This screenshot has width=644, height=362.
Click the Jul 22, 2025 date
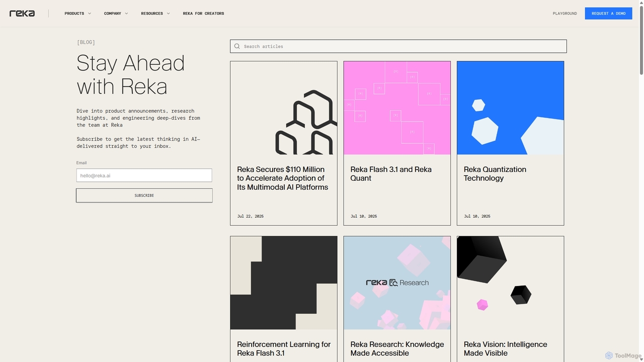pyautogui.click(x=251, y=216)
